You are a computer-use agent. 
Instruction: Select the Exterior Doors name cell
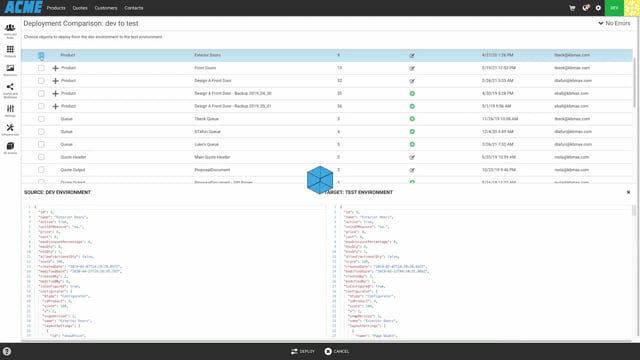(x=207, y=55)
